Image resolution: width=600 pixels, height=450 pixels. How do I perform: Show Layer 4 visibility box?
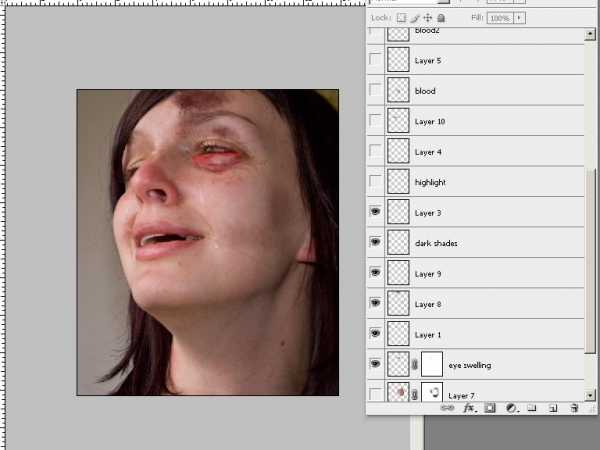375,151
